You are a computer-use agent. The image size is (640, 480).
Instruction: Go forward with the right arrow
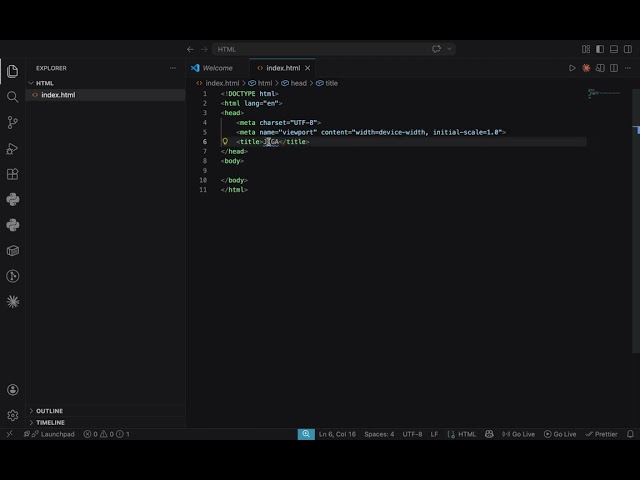tap(204, 49)
